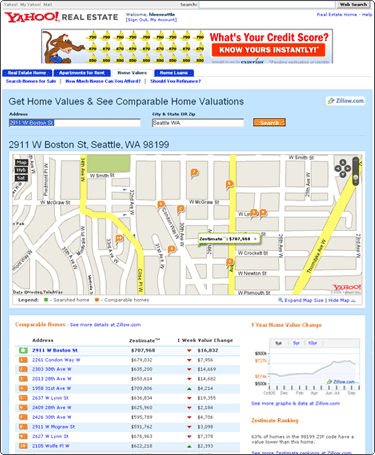This screenshot has height=455, width=375.
Task: Open Should You Refinance link
Action: (176, 81)
